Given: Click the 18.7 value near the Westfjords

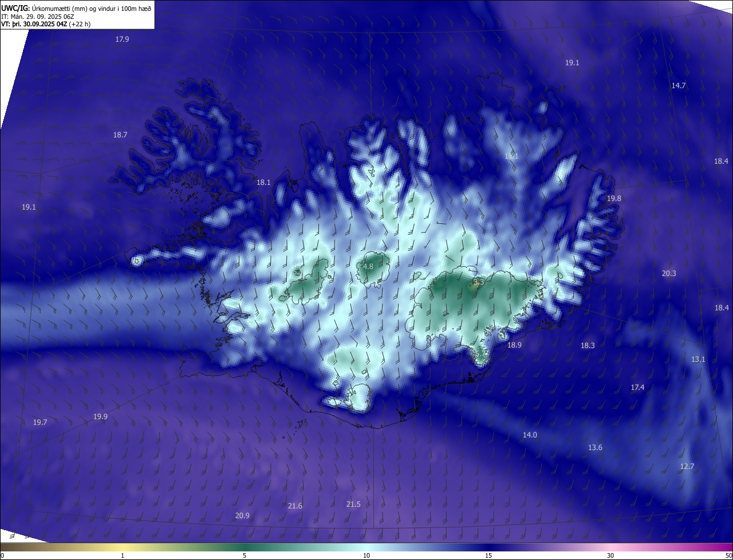Looking at the screenshot, I should [120, 135].
